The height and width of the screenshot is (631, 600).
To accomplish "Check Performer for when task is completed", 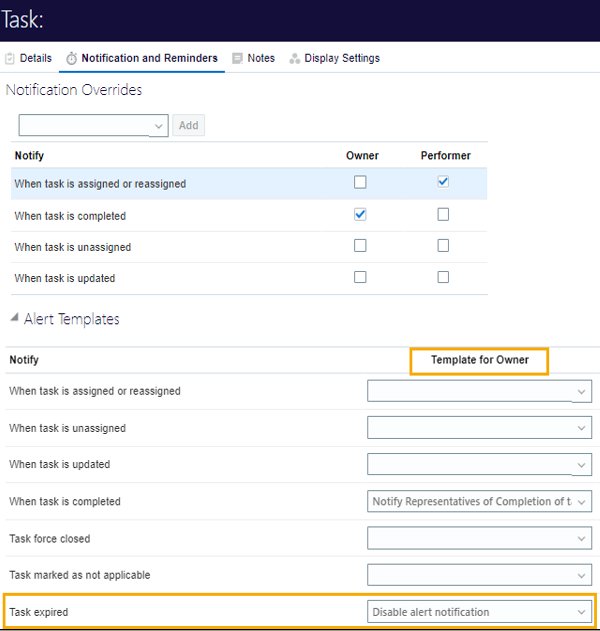I will pos(443,214).
